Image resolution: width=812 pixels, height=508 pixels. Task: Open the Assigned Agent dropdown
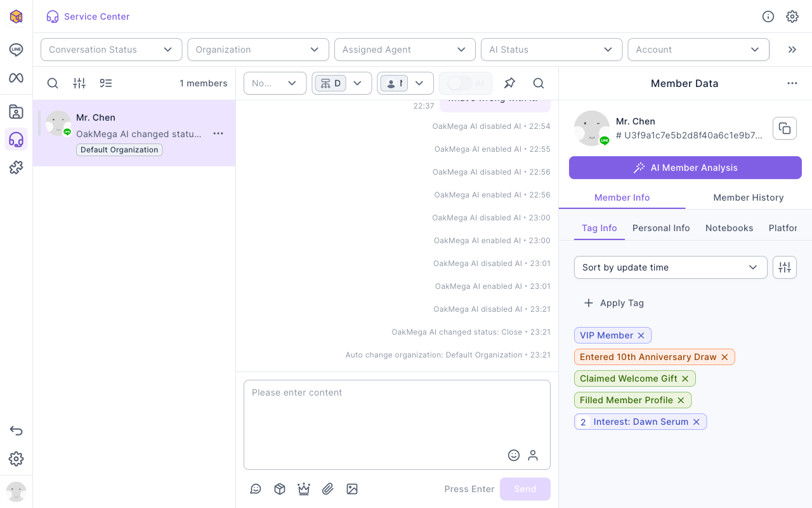(x=405, y=50)
